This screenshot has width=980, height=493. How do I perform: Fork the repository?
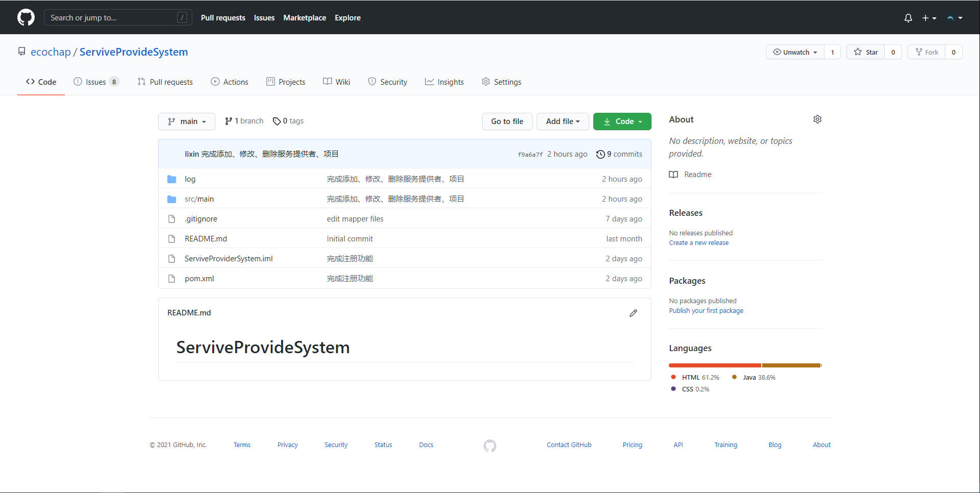pos(926,52)
